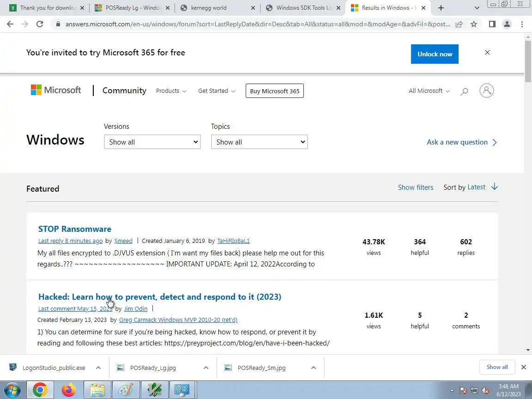Click Last comment May 15, 2023 link
Image resolution: width=532 pixels, height=399 pixels.
75,309
